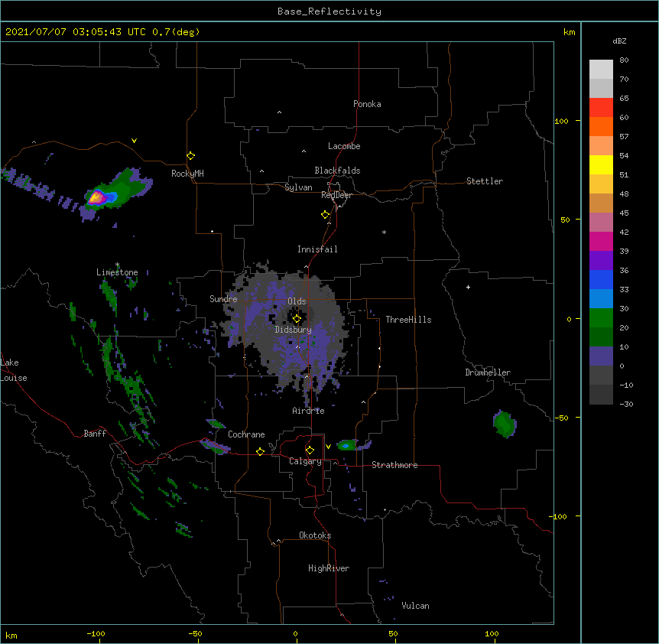
Task: Click the Lake Louise label
Action: [x=13, y=370]
